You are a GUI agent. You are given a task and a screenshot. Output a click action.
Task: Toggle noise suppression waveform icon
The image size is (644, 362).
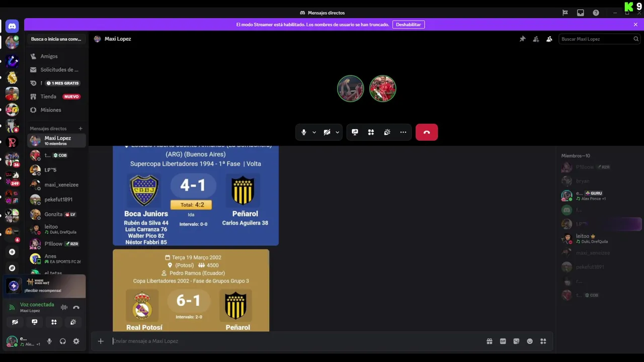64,307
